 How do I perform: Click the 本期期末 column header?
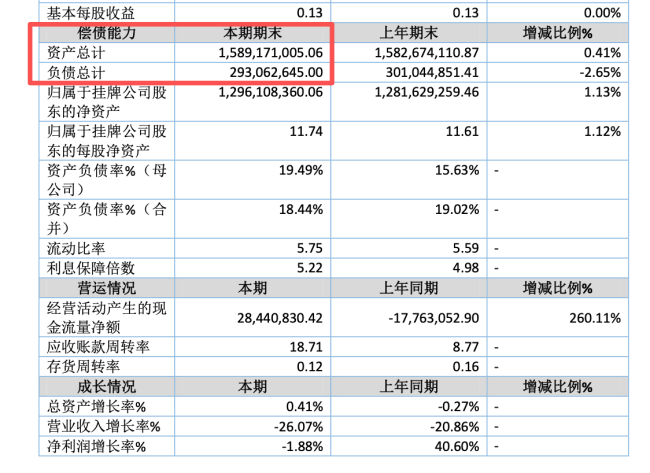tap(252, 33)
